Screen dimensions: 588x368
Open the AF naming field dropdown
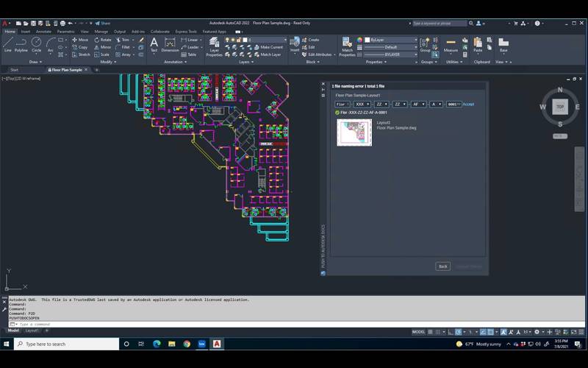tap(418, 105)
